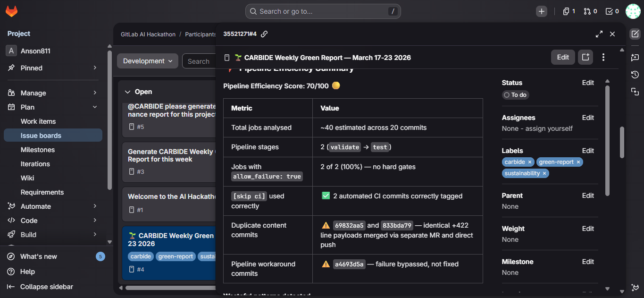Click carbide label on board card #4

[141, 256]
